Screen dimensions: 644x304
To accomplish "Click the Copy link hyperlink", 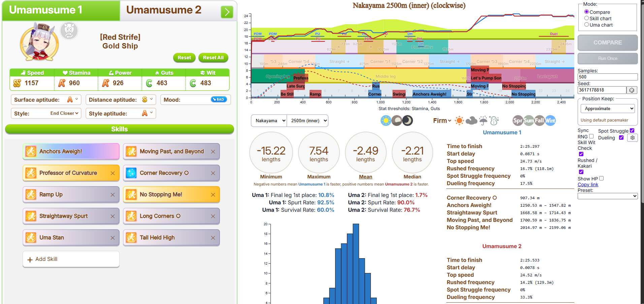I will point(588,184).
